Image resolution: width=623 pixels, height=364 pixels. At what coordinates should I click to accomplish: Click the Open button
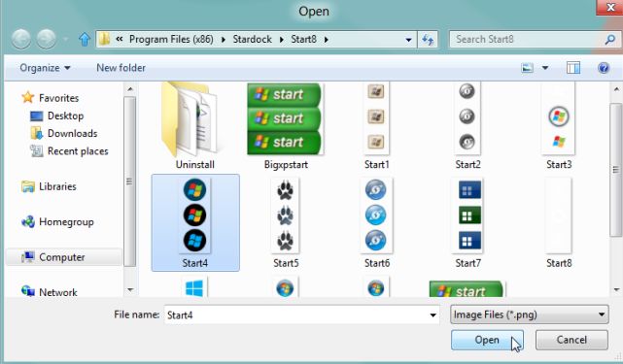pos(487,340)
